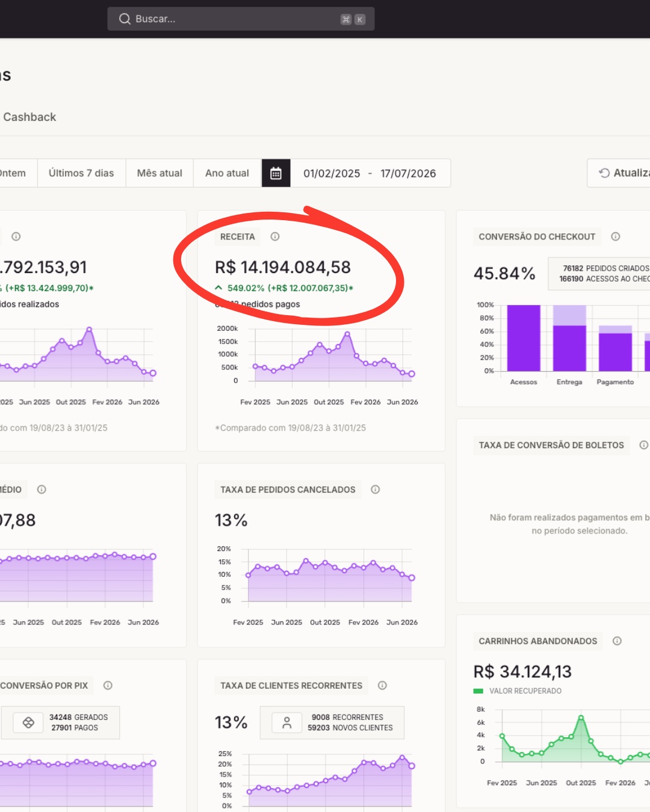
Task: Click the R$ 34.124,13 abandoned carts value
Action: [x=522, y=671]
